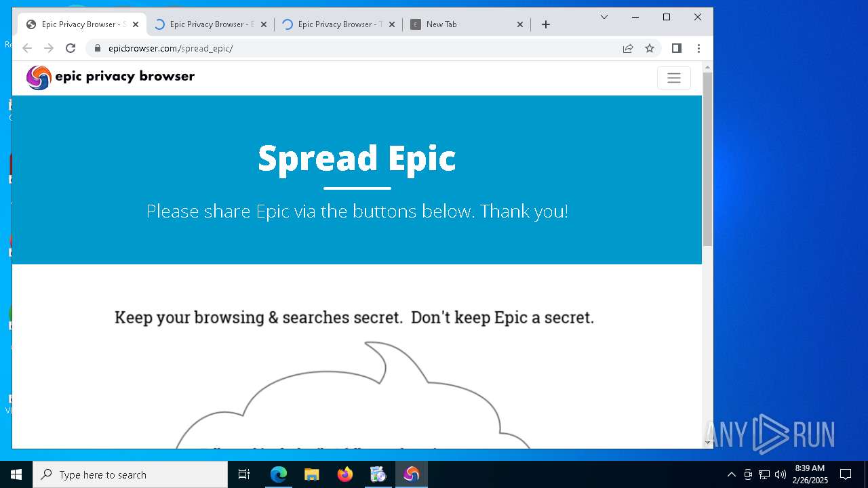868x488 pixels.
Task: Click scrollbar down arrow
Action: [x=707, y=443]
